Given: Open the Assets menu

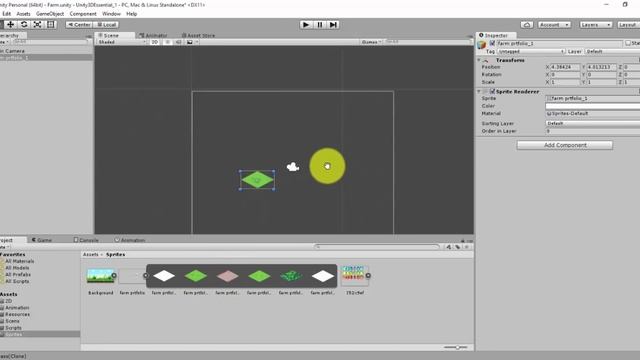Looking at the screenshot, I should (x=23, y=14).
